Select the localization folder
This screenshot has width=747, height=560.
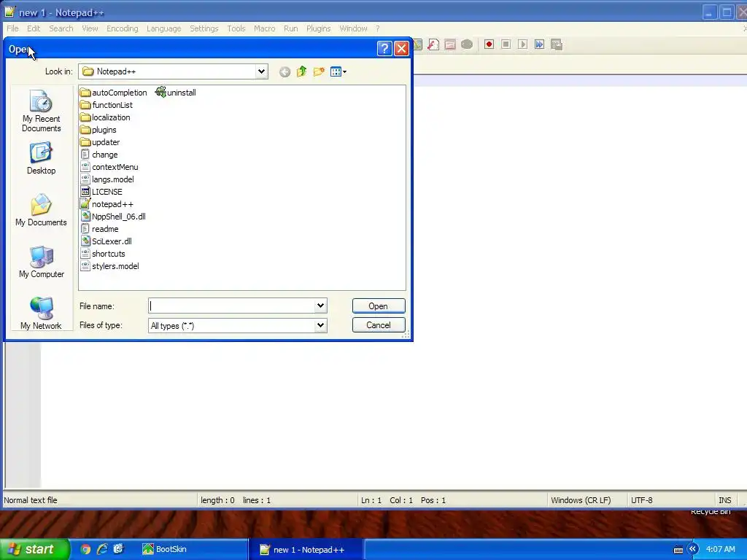coord(105,117)
